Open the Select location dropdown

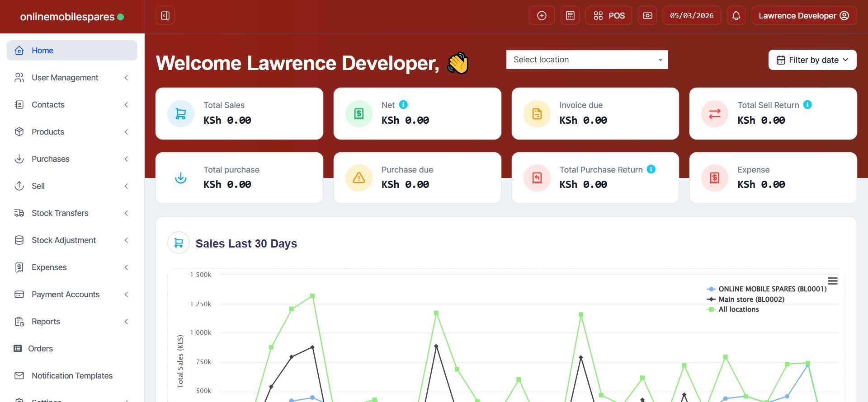(587, 60)
